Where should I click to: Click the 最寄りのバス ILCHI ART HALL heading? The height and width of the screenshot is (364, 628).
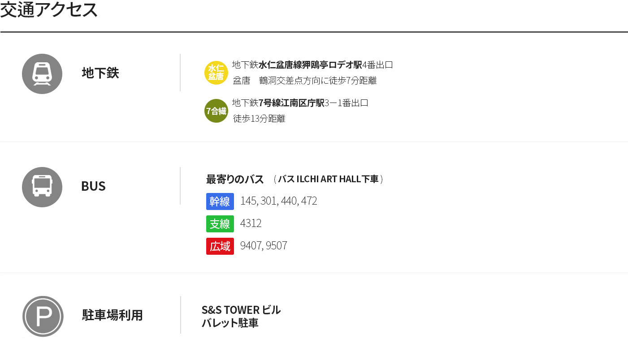click(x=295, y=180)
